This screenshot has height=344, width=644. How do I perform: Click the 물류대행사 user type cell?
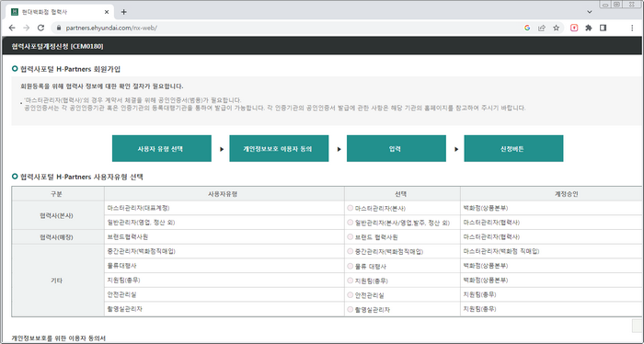coord(224,266)
